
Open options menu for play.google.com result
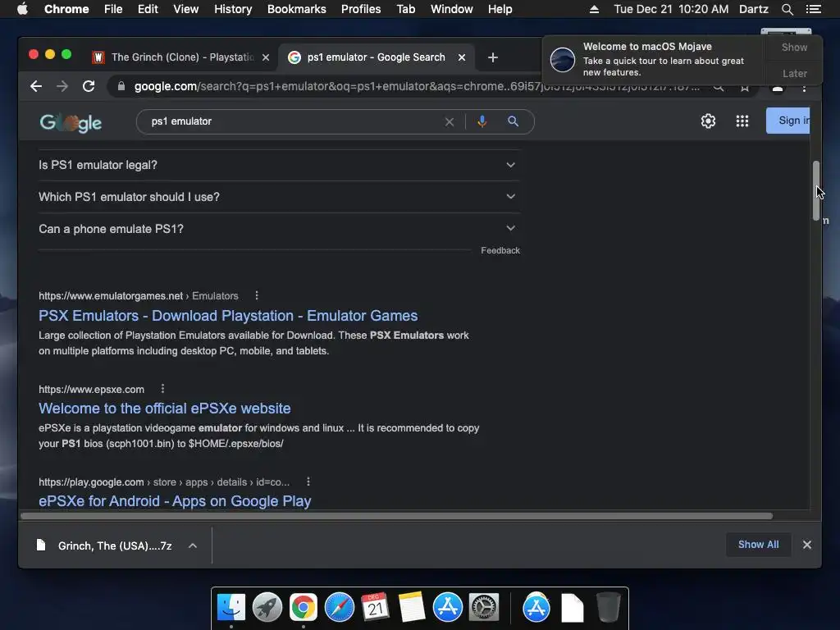coord(308,482)
